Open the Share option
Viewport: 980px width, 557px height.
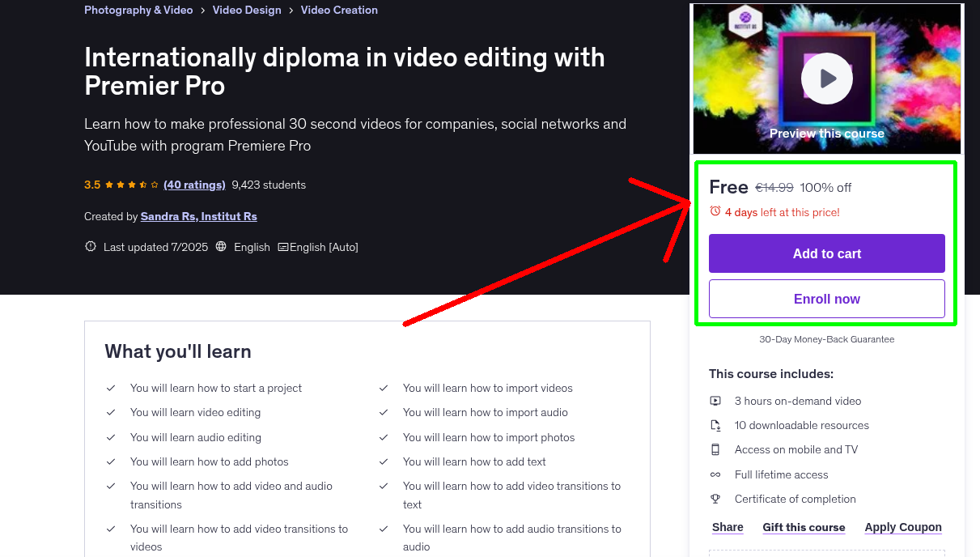click(x=727, y=527)
